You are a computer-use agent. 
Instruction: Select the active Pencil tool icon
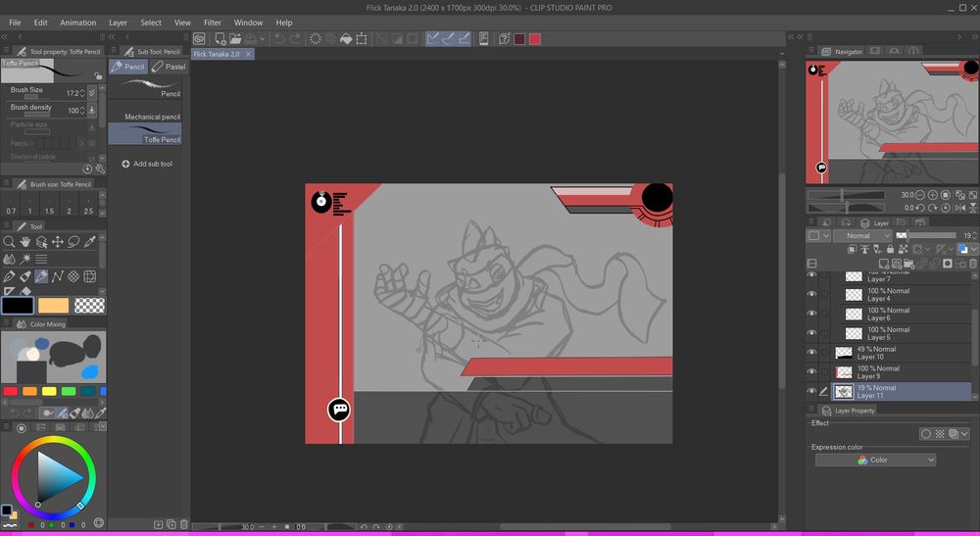[41, 276]
